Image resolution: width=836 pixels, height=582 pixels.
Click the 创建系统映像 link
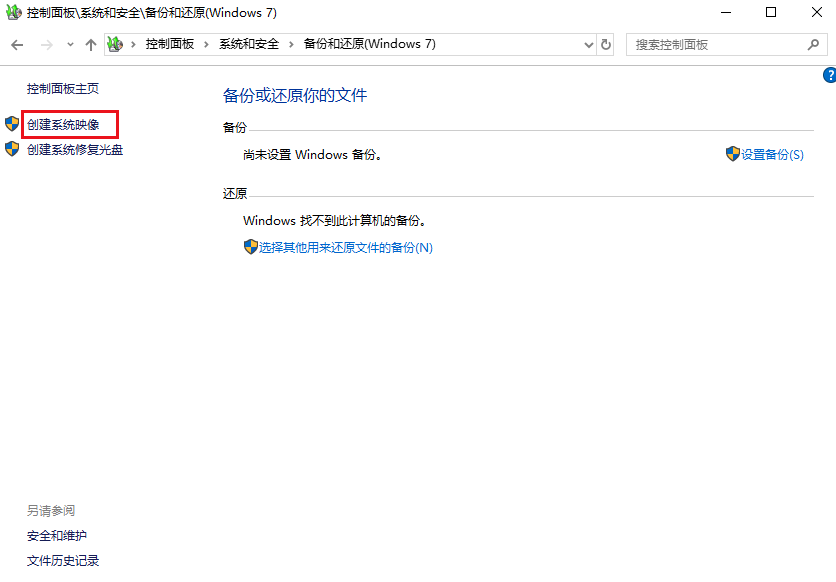point(63,124)
